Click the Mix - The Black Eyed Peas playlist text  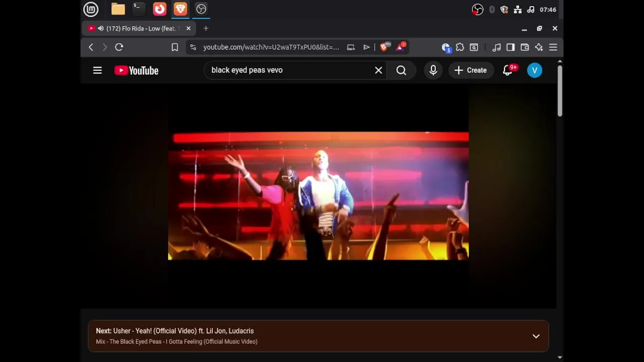click(177, 342)
